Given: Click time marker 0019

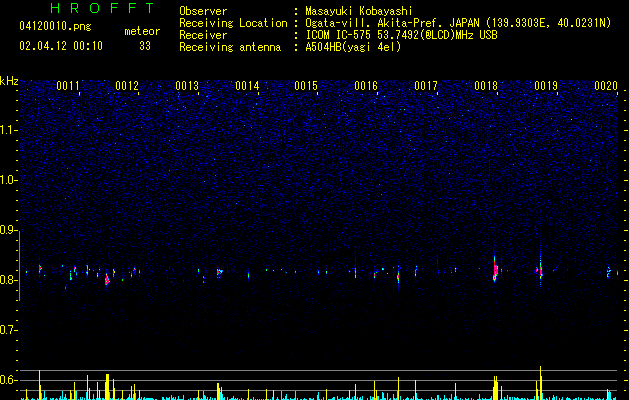Looking at the screenshot, I should [x=546, y=86].
